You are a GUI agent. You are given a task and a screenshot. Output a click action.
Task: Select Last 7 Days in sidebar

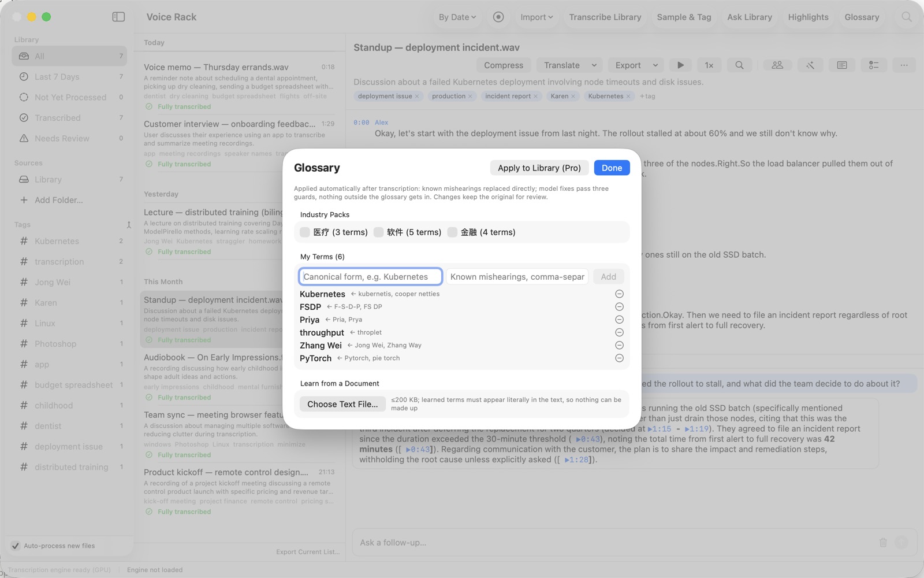point(69,76)
